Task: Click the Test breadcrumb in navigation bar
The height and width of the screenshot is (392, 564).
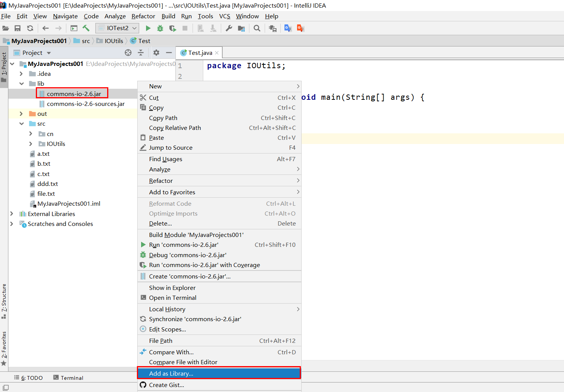Action: click(140, 41)
